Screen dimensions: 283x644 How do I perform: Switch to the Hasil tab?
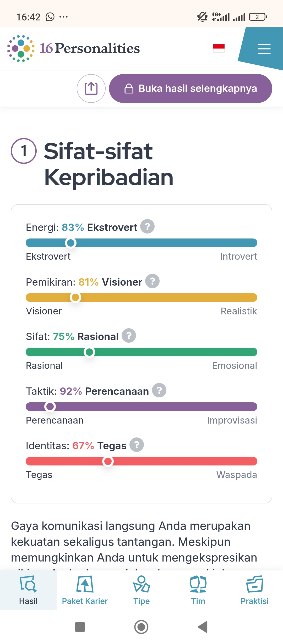pyautogui.click(x=28, y=590)
